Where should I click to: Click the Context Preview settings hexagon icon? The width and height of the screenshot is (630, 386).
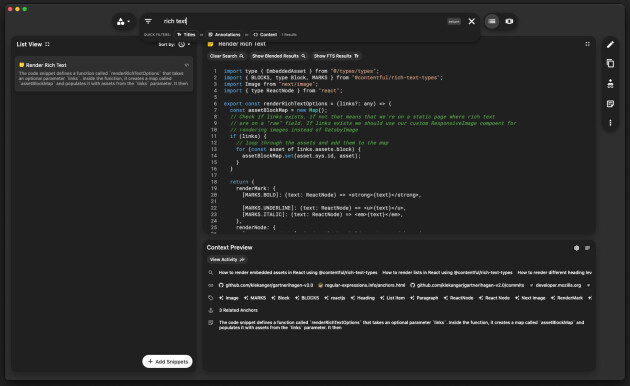click(x=577, y=248)
